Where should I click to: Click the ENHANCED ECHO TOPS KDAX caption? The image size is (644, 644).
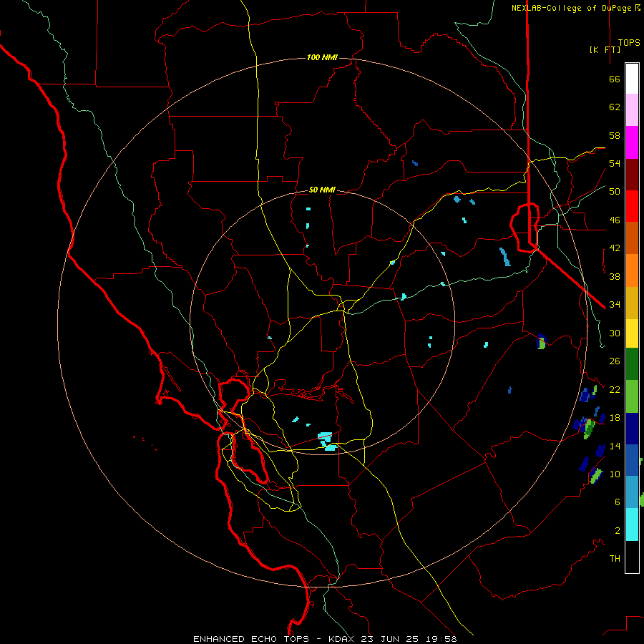tap(325, 639)
